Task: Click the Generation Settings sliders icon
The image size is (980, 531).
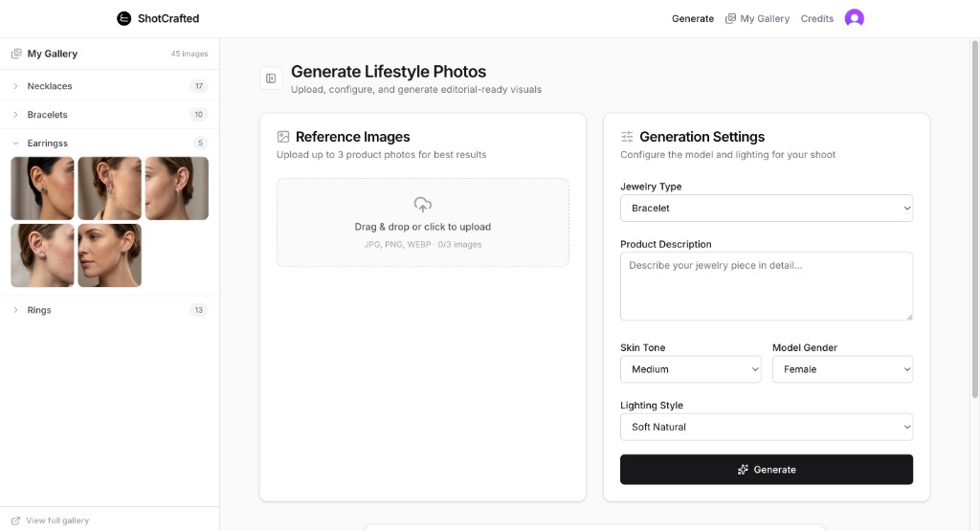Action: [627, 137]
